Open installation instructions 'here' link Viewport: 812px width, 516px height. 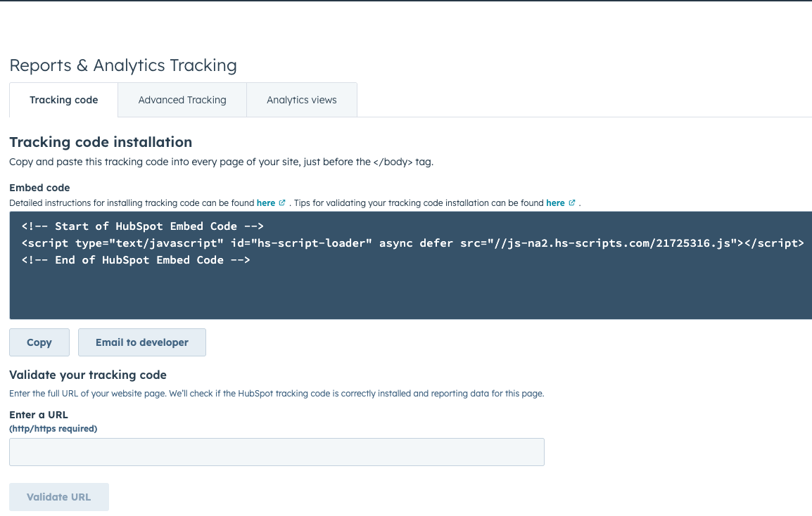266,203
